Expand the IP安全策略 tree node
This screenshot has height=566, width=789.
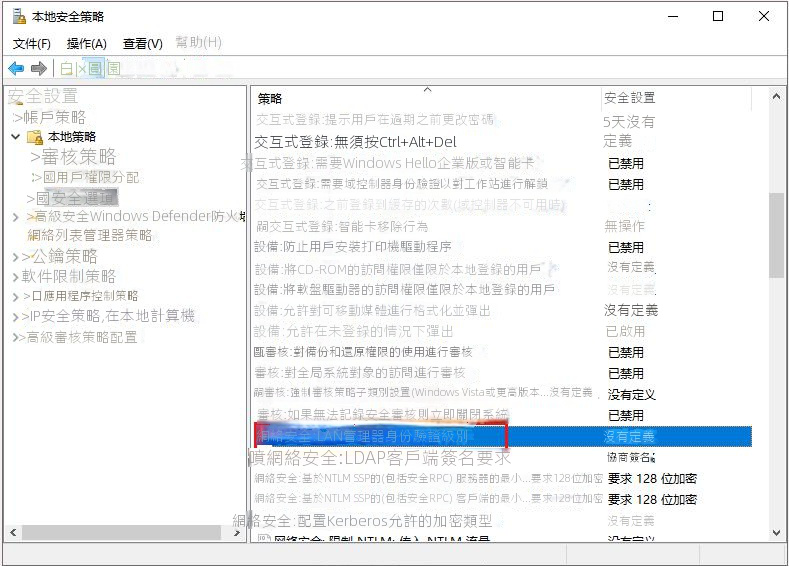pos(16,317)
